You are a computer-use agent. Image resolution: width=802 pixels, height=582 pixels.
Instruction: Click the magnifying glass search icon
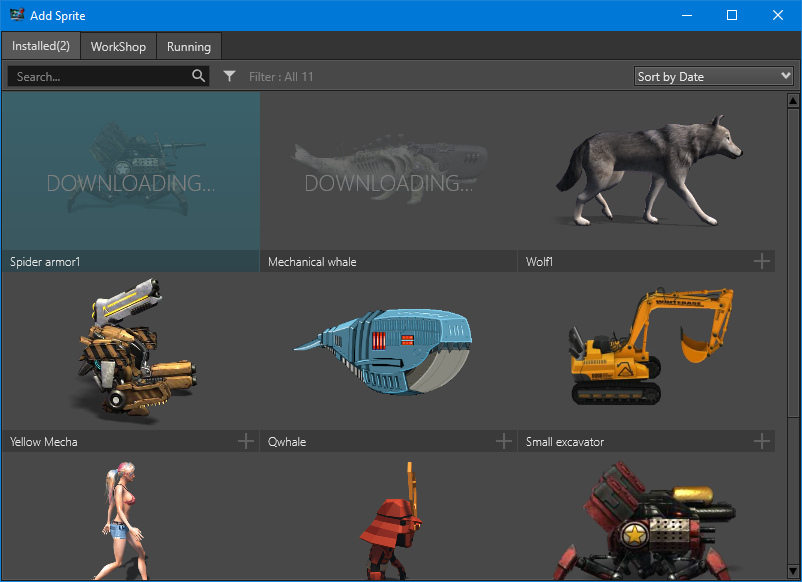198,76
